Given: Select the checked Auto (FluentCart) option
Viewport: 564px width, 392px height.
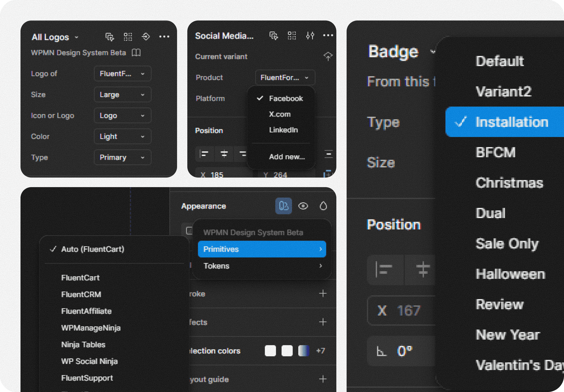Looking at the screenshot, I should [x=93, y=249].
